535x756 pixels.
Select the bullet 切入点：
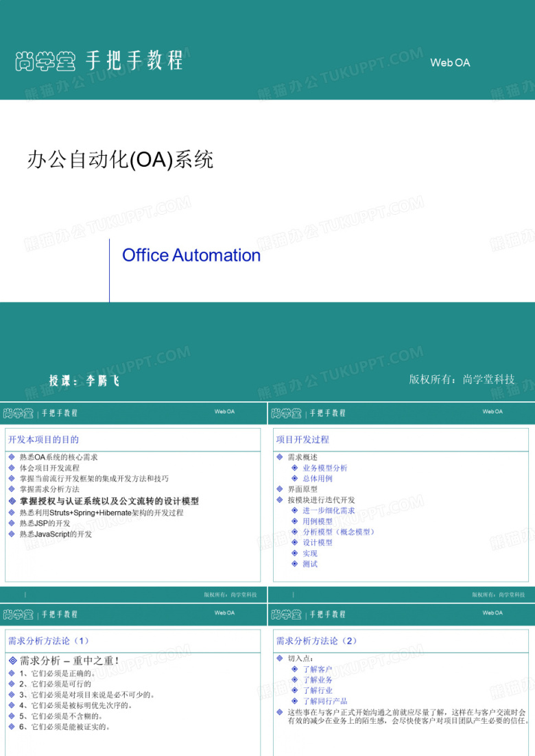coord(300,659)
